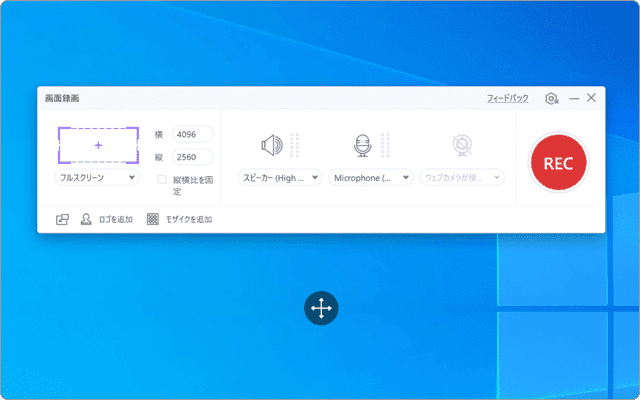Toggle the disabled webcam icon
This screenshot has height=400, width=640.
click(x=462, y=145)
